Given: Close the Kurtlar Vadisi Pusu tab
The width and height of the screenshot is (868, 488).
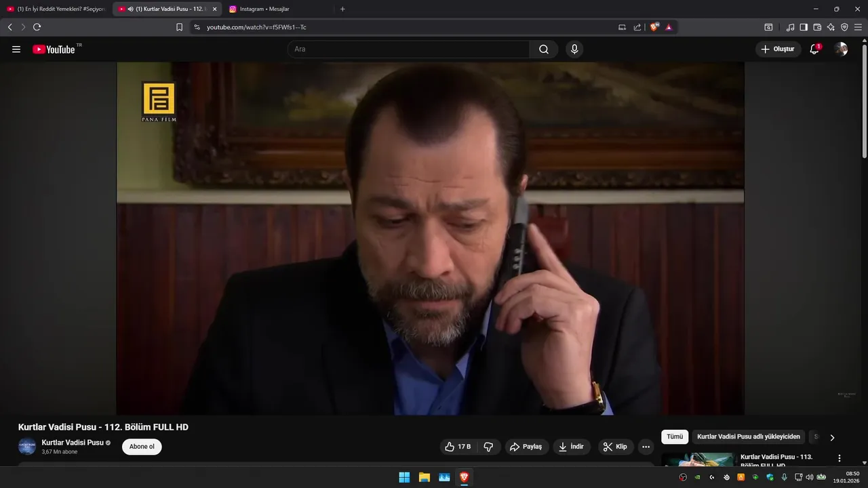Looking at the screenshot, I should 214,9.
